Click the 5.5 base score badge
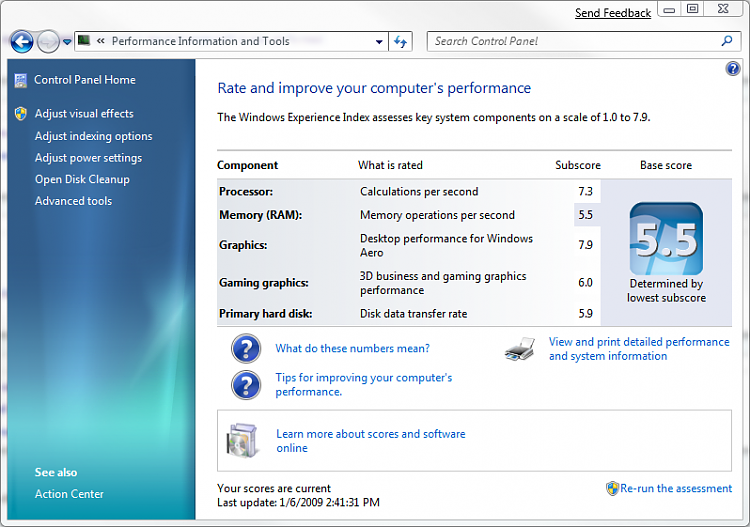Viewport: 750px width, 527px height. tap(666, 239)
